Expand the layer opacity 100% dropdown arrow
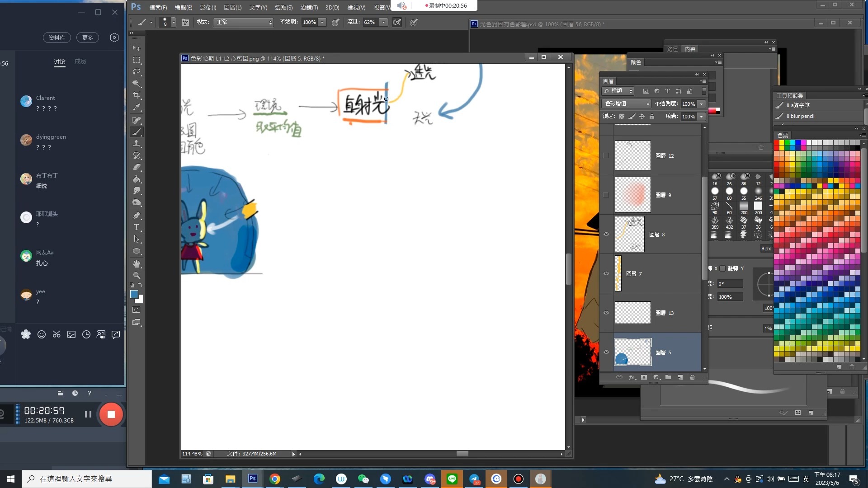The height and width of the screenshot is (488, 868). (x=701, y=104)
